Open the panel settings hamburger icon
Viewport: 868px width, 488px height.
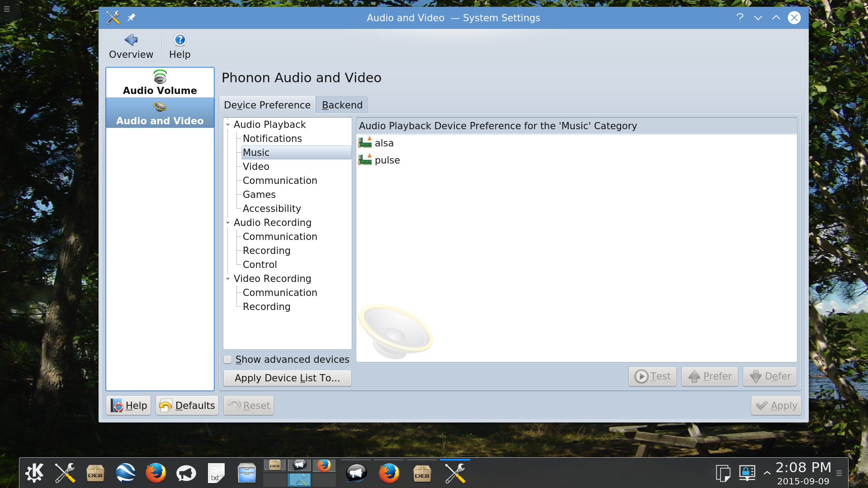tap(839, 473)
